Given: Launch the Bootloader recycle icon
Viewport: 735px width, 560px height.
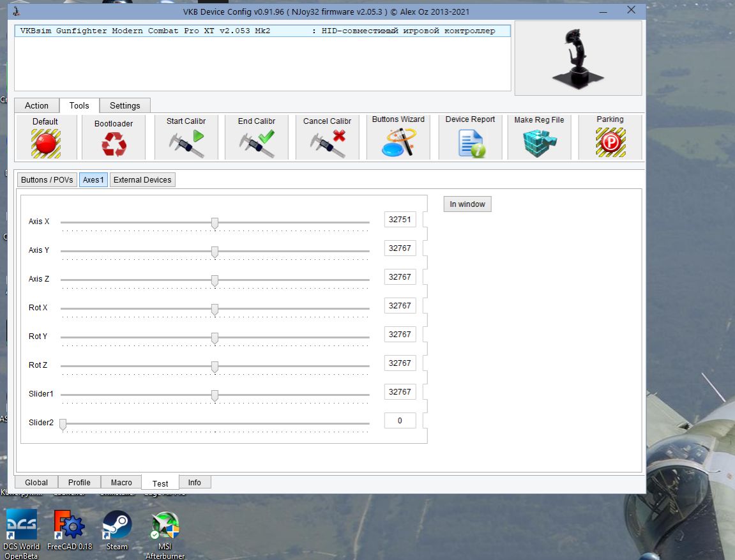Looking at the screenshot, I should [x=114, y=144].
